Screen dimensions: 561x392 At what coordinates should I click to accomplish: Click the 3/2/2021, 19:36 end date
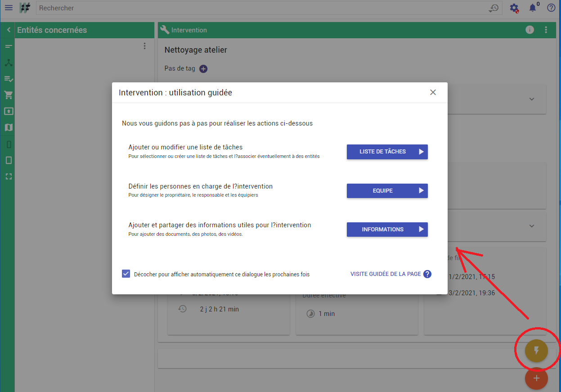coord(471,293)
